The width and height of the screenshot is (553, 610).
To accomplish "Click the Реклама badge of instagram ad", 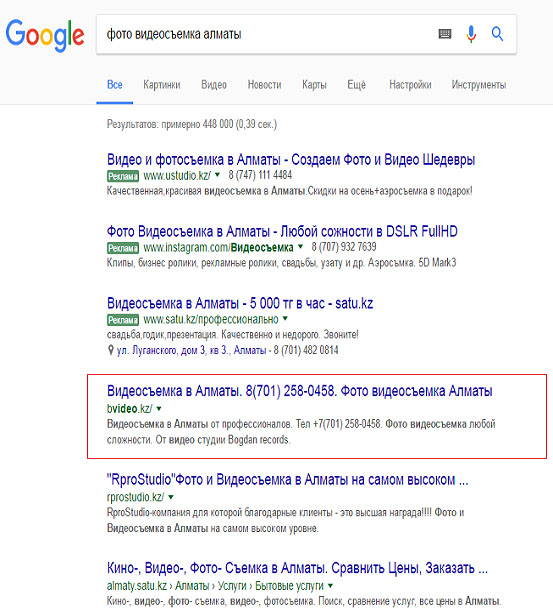I will pyautogui.click(x=123, y=248).
